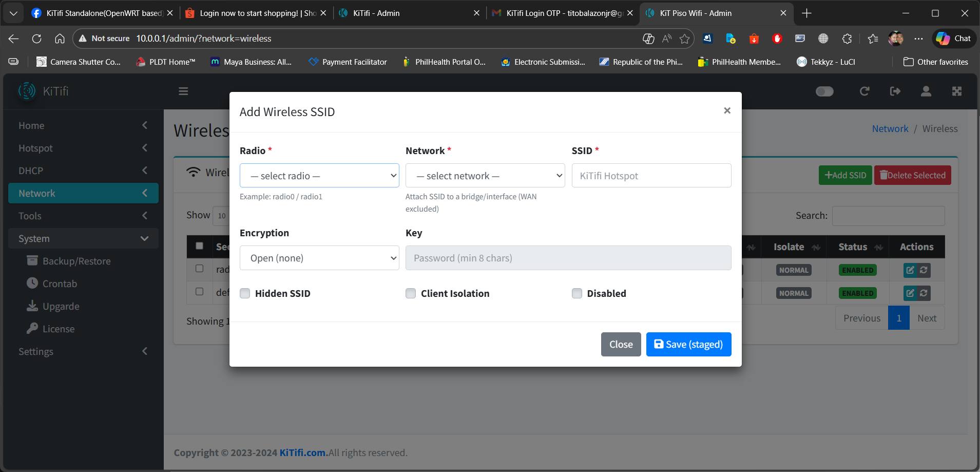Enable the Client Isolation checkbox
Screen dimensions: 980x472
coord(411,293)
